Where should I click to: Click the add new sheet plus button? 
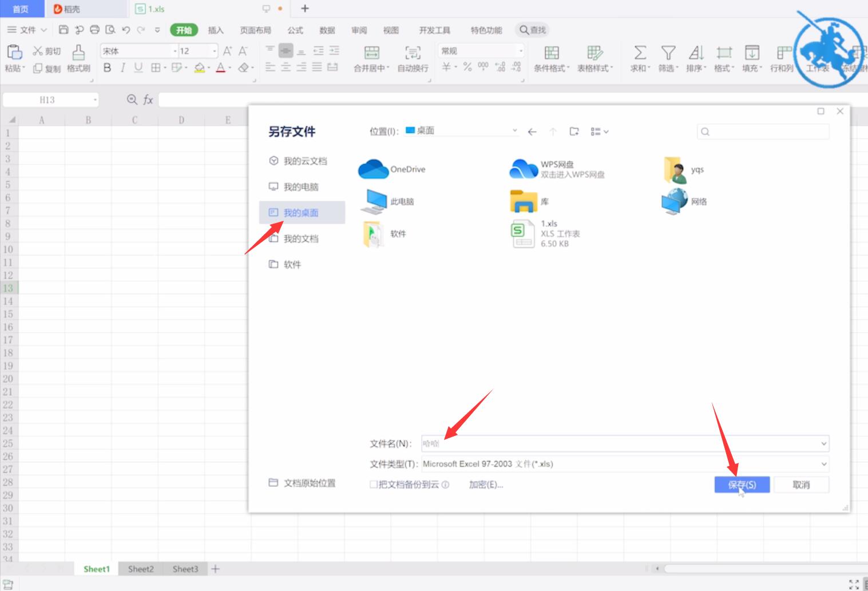(215, 569)
